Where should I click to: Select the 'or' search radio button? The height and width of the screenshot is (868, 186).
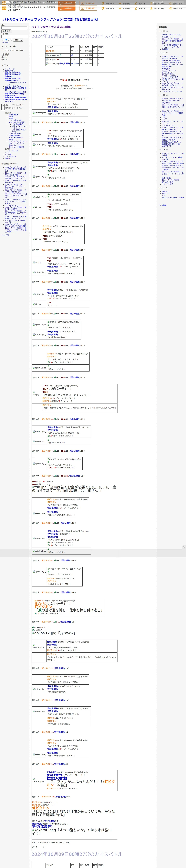[11, 39]
